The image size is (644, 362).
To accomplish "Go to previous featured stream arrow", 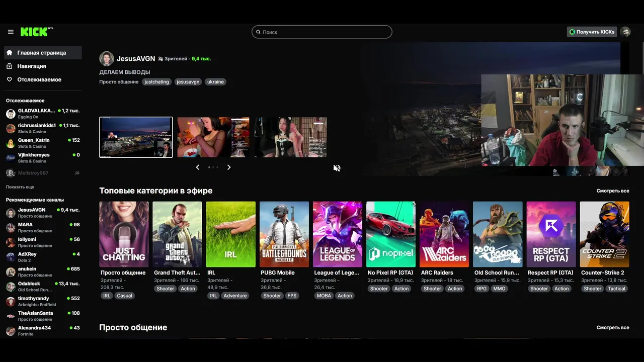I will point(198,167).
